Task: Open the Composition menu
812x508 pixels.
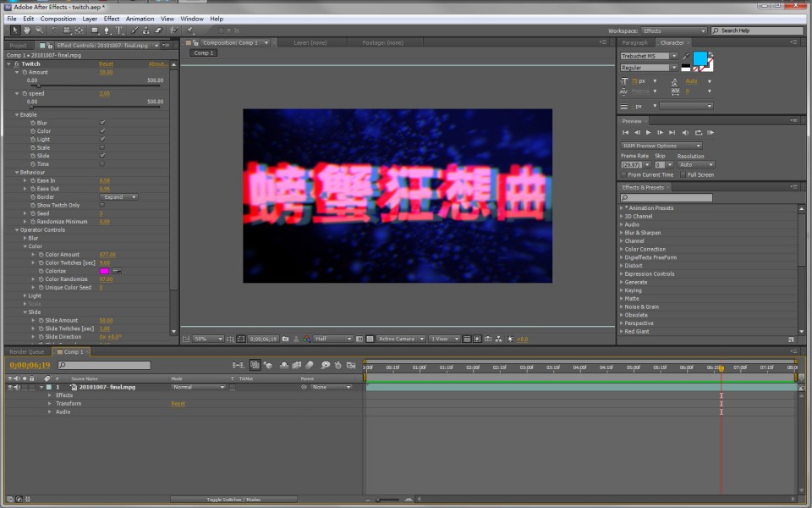Action: (58, 19)
